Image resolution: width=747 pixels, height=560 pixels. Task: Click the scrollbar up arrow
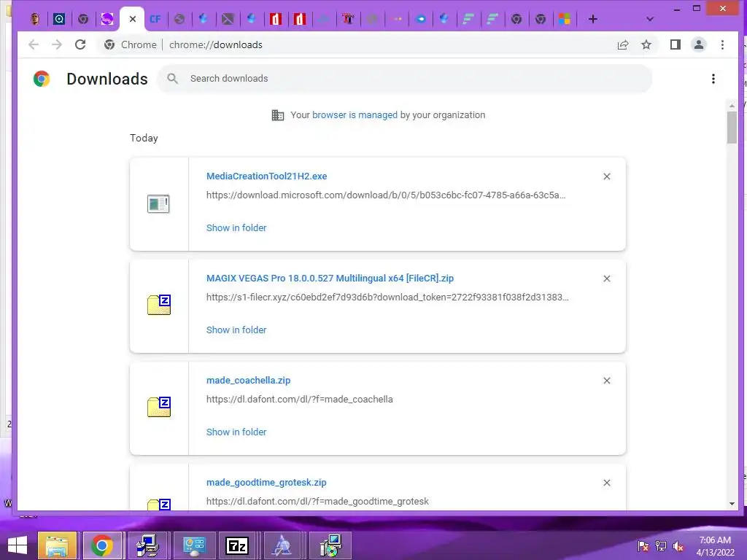pos(732,106)
